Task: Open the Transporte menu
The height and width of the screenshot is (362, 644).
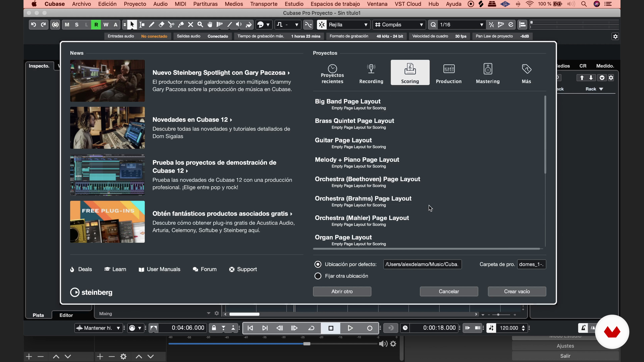Action: (263, 4)
